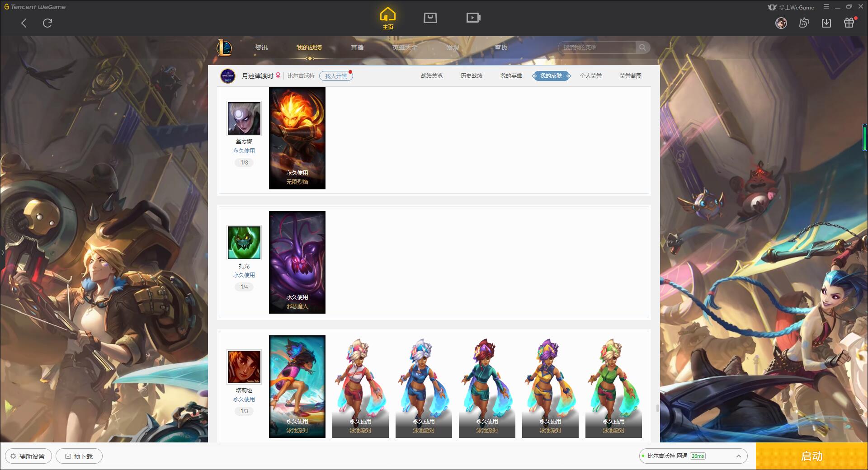The width and height of the screenshot is (868, 470).
Task: Click the League of Legends logo
Action: pyautogui.click(x=225, y=47)
